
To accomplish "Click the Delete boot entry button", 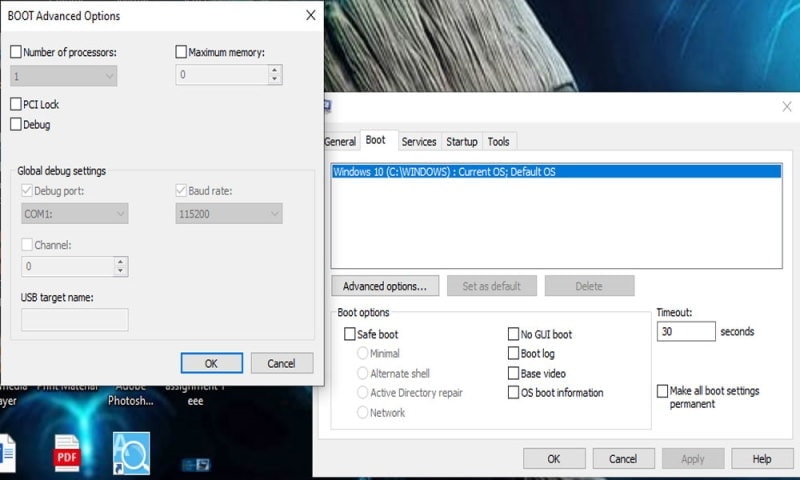I will click(589, 286).
